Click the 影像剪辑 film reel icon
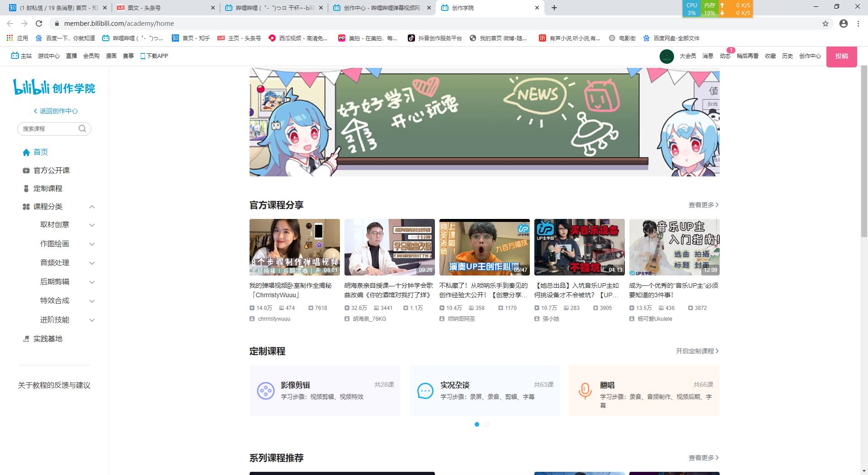Image resolution: width=868 pixels, height=475 pixels. pyautogui.click(x=266, y=390)
